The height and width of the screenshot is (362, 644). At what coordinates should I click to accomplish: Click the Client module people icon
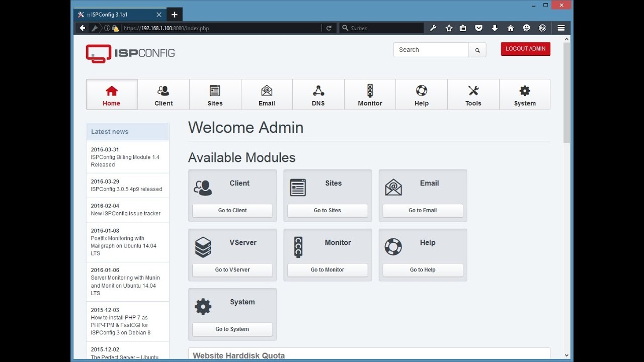203,188
